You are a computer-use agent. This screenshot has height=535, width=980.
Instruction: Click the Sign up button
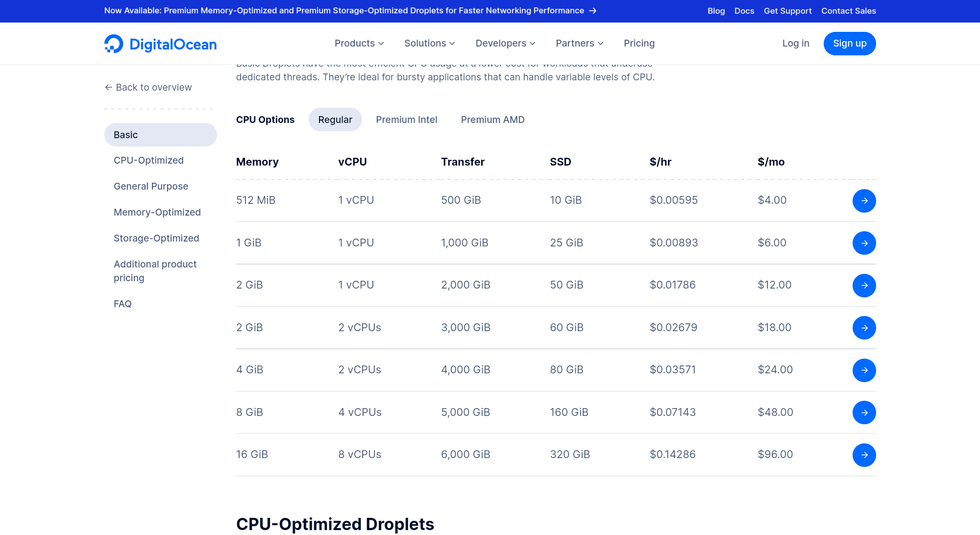850,44
